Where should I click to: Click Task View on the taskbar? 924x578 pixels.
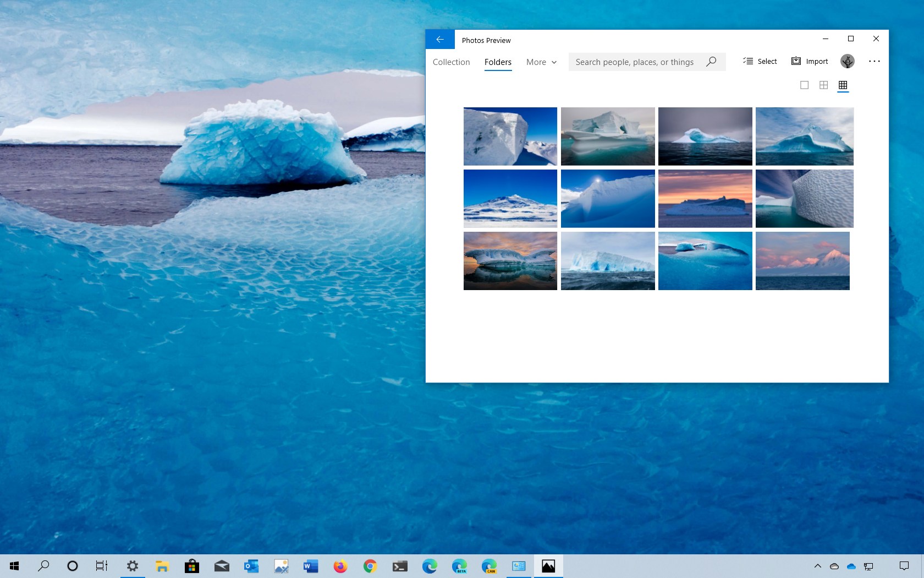click(x=101, y=565)
